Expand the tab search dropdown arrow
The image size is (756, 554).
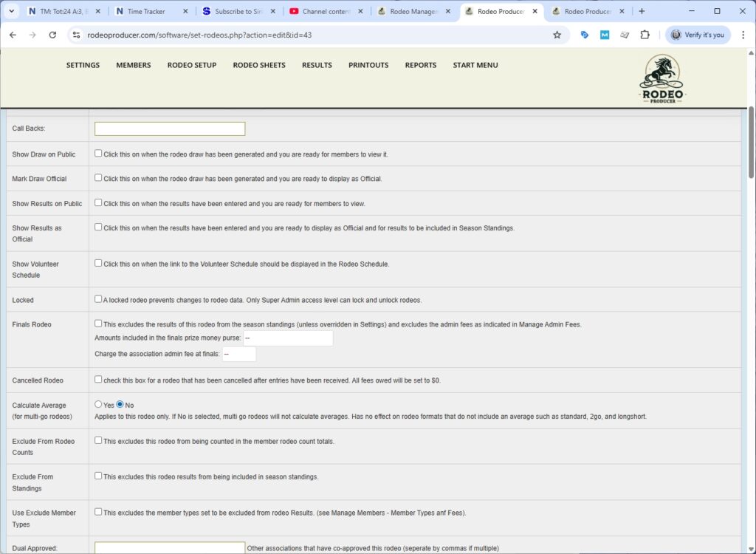[x=12, y=11]
